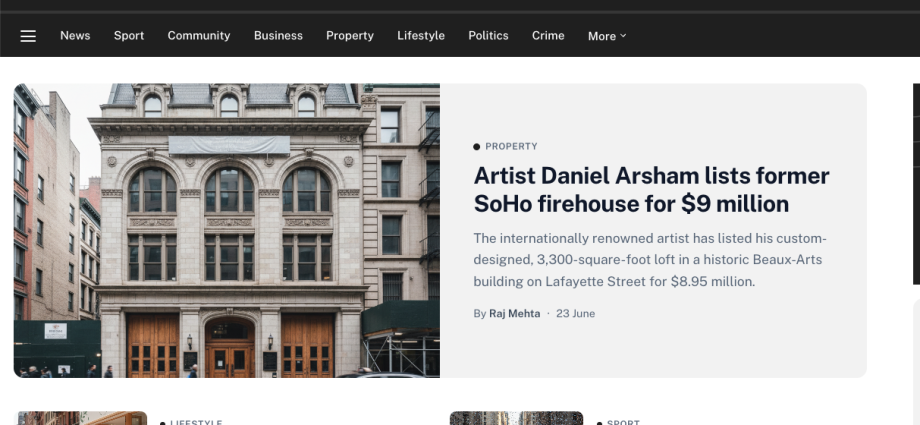Image resolution: width=920 pixels, height=425 pixels.
Task: View author Raj Mehta's profile
Action: [515, 313]
